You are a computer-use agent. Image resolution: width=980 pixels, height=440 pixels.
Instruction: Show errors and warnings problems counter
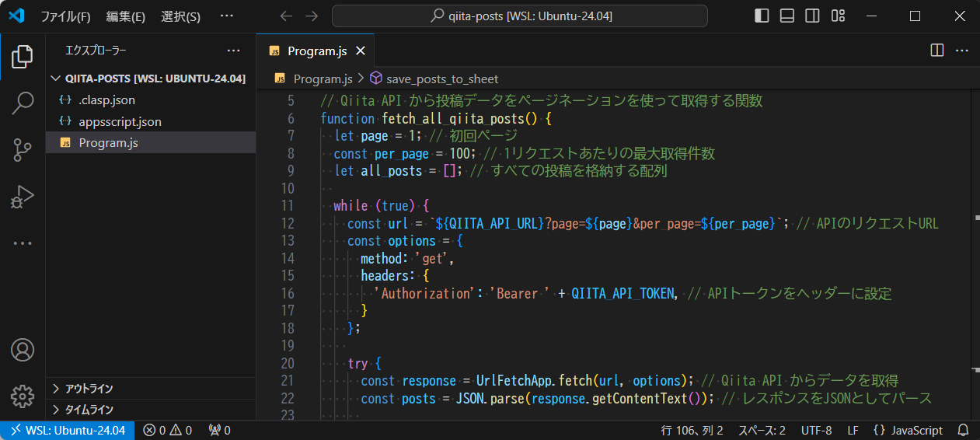168,430
